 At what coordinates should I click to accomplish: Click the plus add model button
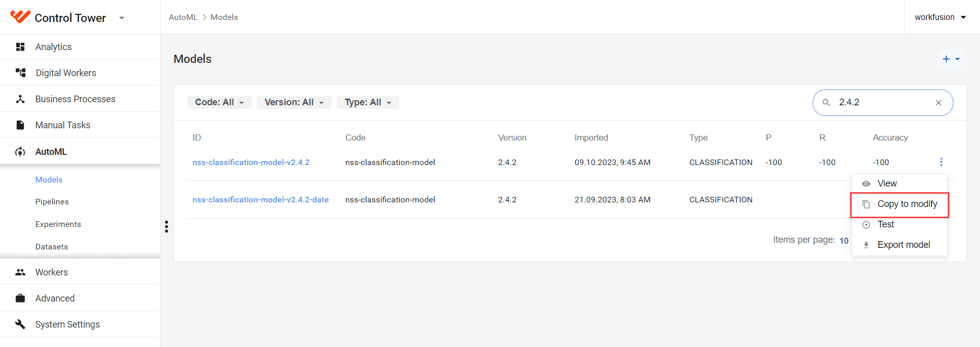pos(951,59)
